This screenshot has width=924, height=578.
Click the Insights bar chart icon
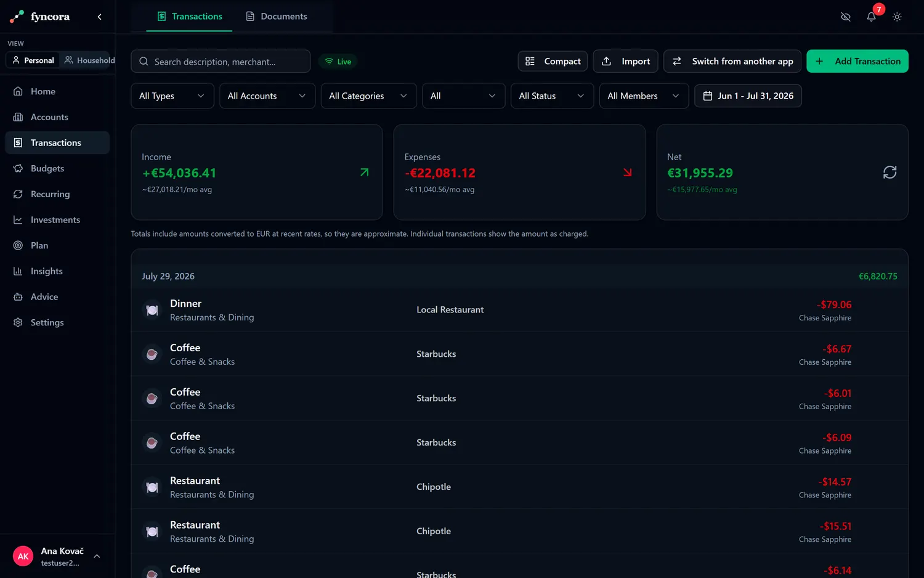[18, 271]
